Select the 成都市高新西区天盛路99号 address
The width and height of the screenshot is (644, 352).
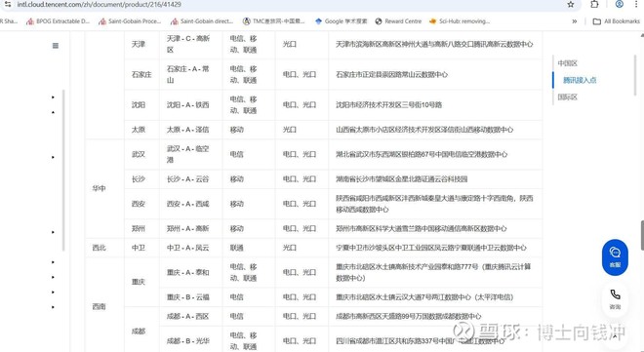(x=408, y=316)
